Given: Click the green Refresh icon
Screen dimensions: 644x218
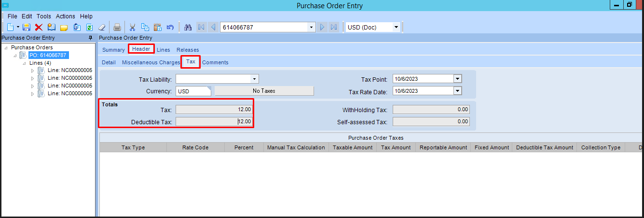Looking at the screenshot, I should (89, 27).
